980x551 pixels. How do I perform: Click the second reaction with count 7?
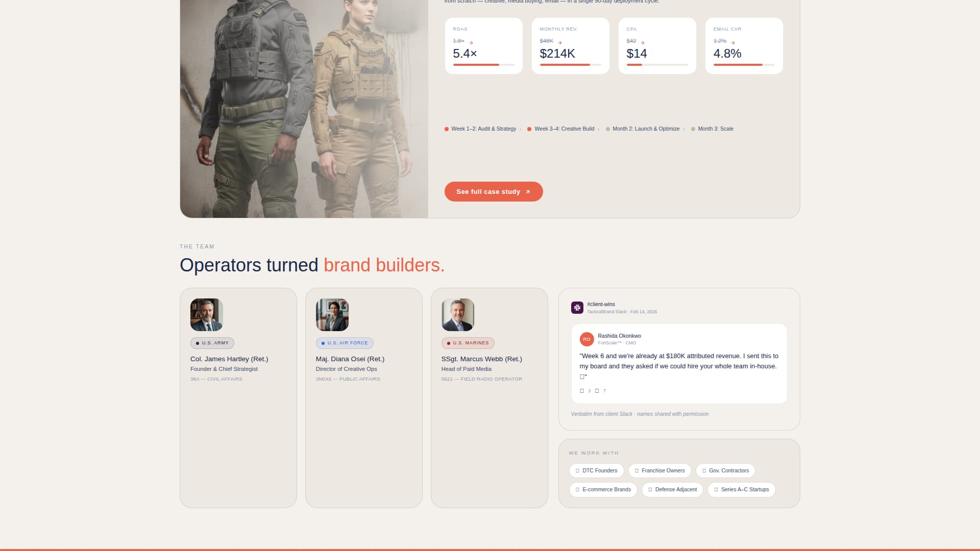600,391
